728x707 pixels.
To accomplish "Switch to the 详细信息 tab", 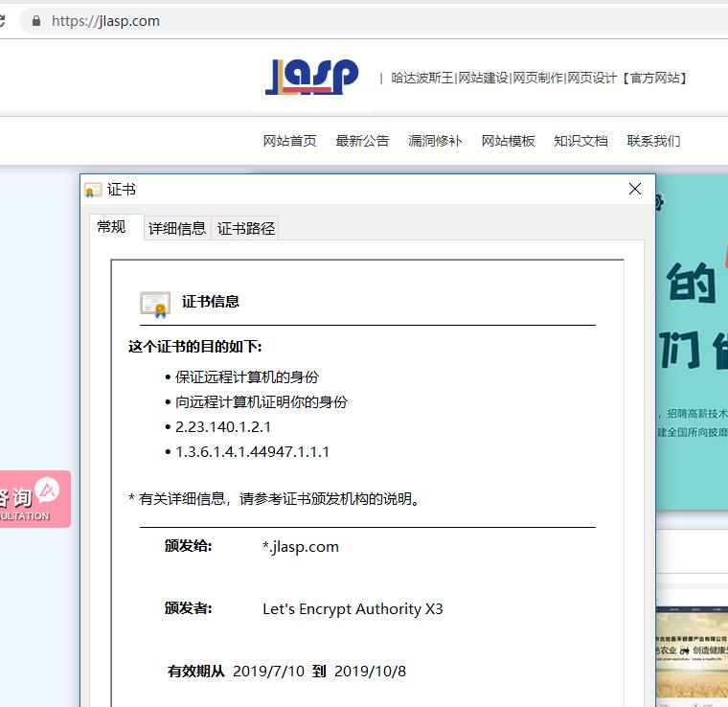I will coord(177,228).
